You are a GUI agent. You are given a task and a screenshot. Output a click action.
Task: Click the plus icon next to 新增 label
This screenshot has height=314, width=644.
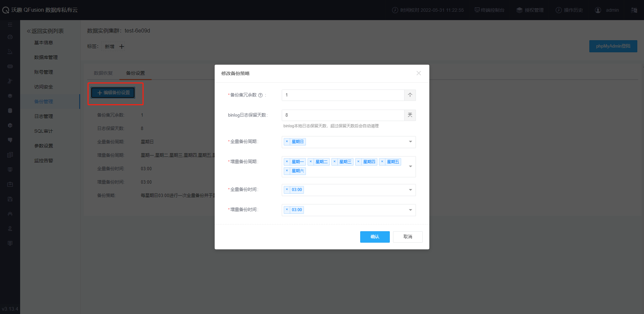[122, 47]
